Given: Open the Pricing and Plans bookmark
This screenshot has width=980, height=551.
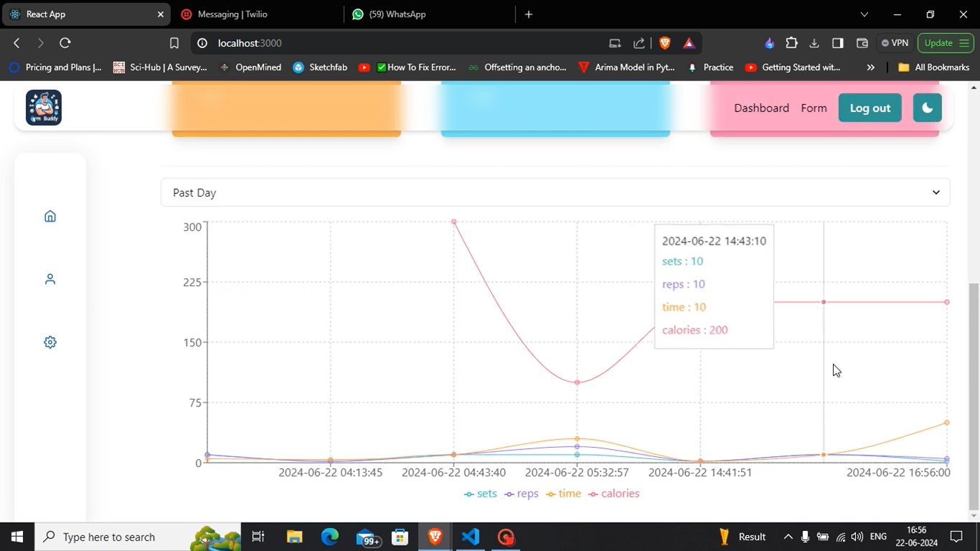Looking at the screenshot, I should click(55, 67).
